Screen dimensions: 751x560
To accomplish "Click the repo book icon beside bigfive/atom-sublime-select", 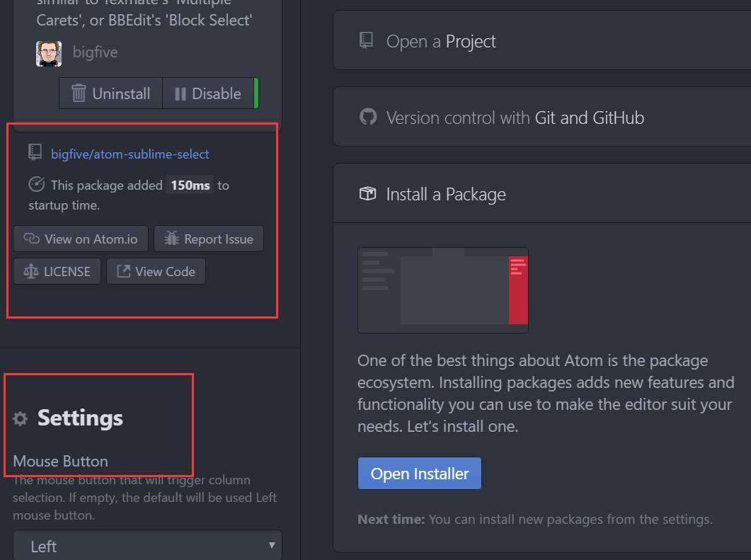I will 35,152.
